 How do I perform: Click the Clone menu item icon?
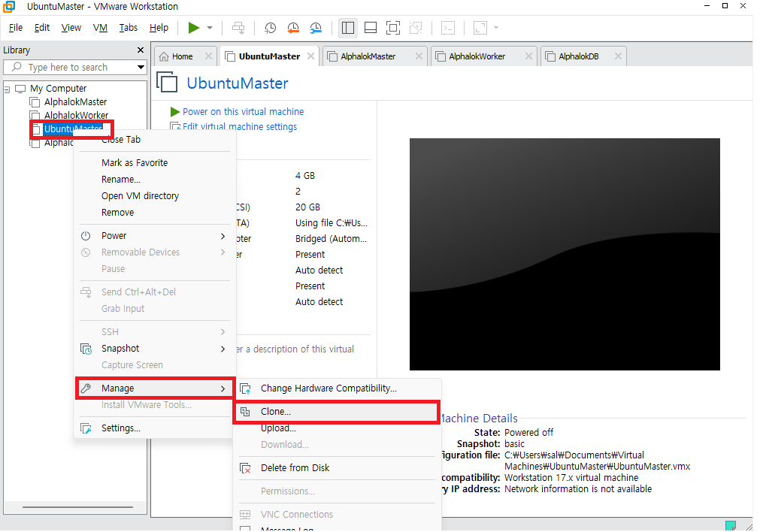coord(245,412)
